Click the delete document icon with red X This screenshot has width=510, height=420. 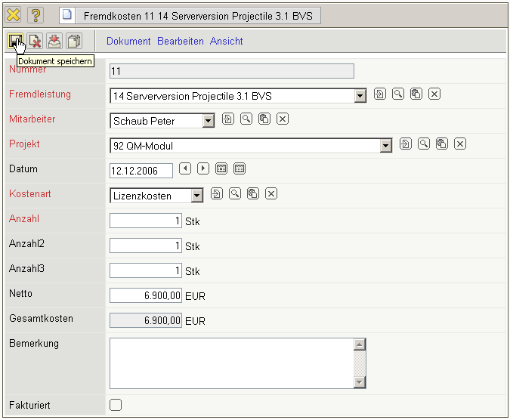35,41
